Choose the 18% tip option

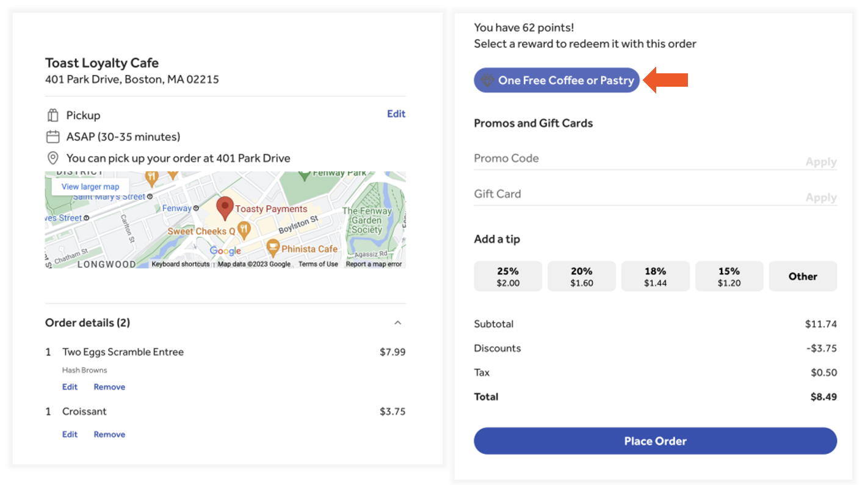[x=655, y=276]
